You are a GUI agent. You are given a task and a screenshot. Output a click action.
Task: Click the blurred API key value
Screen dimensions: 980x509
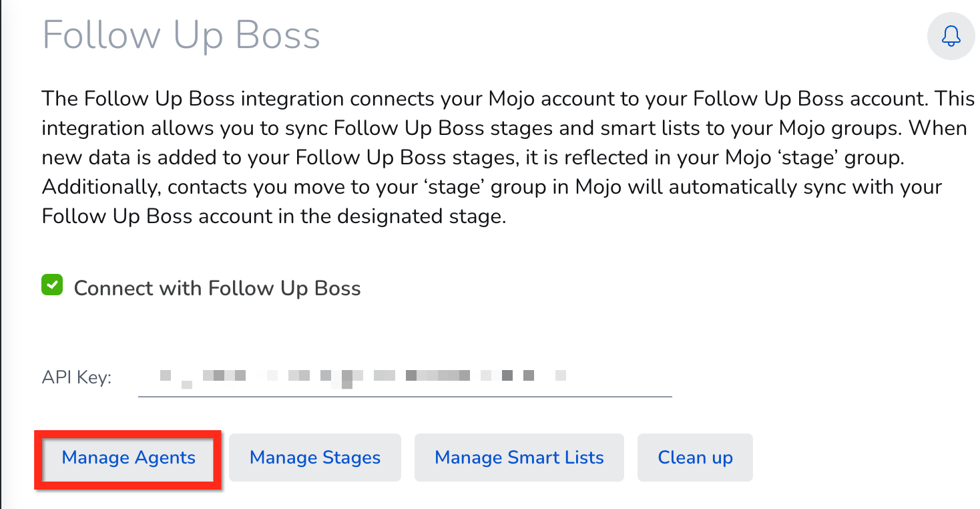[364, 376]
